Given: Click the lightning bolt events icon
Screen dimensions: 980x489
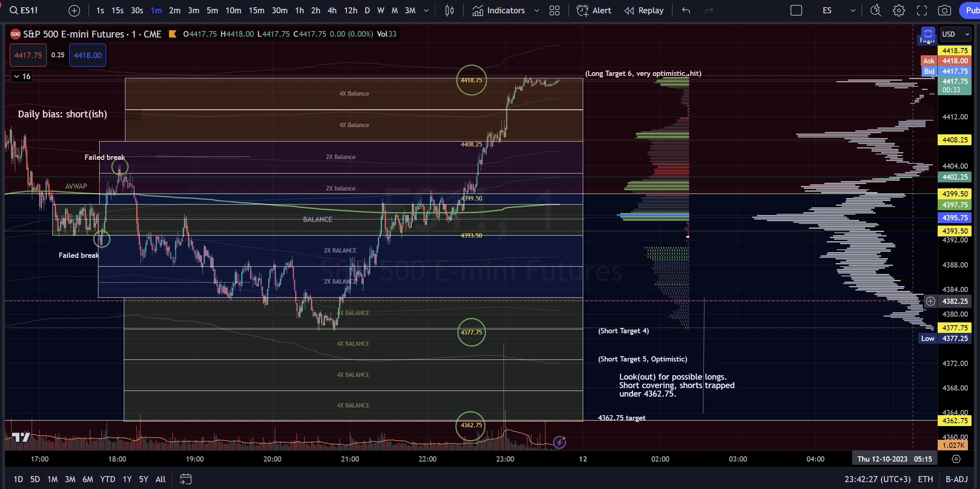Looking at the screenshot, I should [559, 443].
